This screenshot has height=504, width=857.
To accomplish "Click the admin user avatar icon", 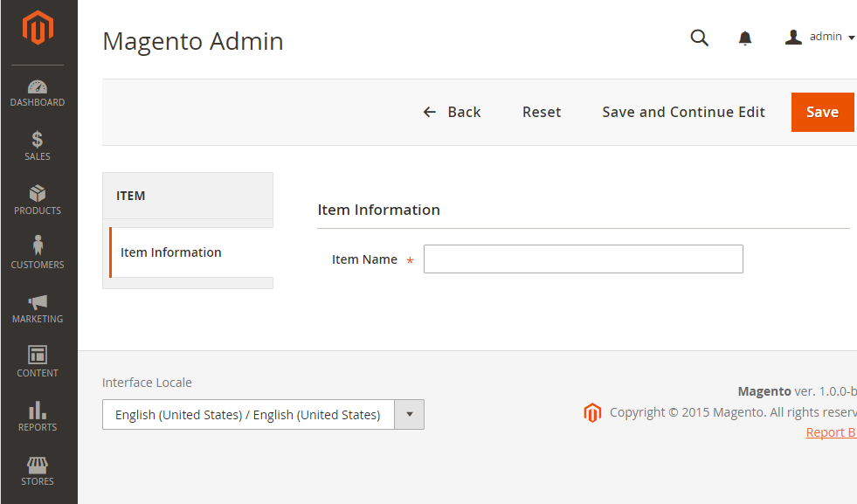I will (x=793, y=38).
